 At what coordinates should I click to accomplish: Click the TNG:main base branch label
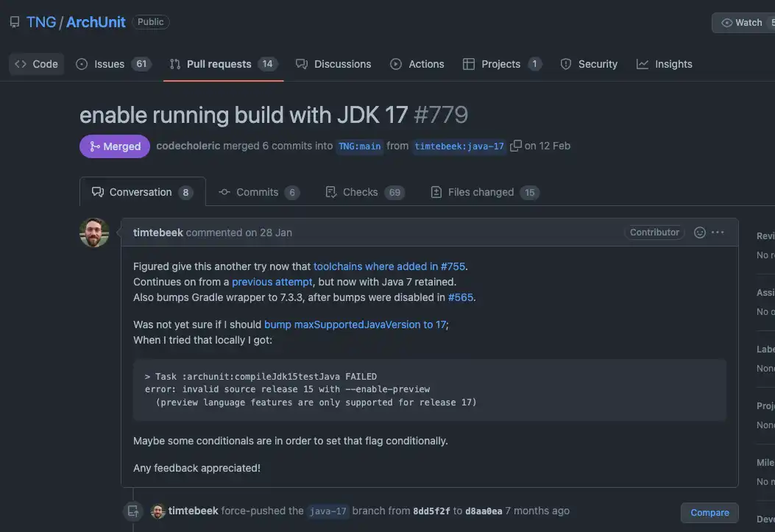click(359, 146)
